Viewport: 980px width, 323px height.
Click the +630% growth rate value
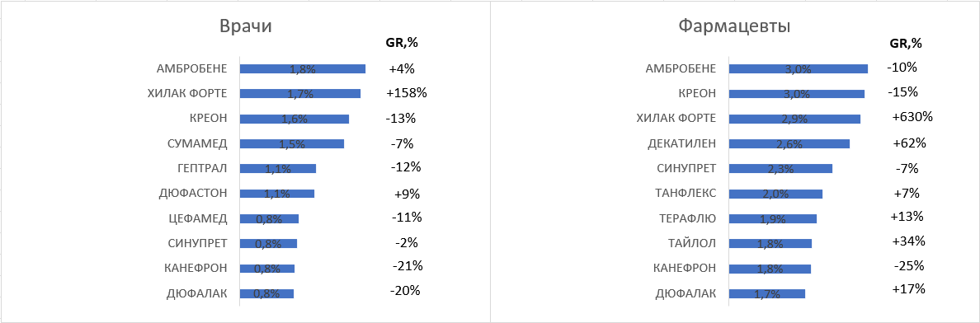[913, 117]
